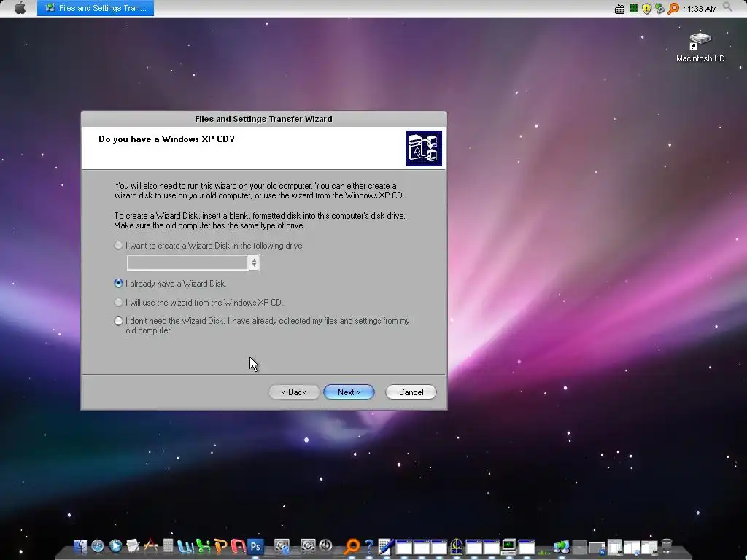Launch the orange PowerPoint 'P' dock icon
Screen dimensions: 747x560
coord(221,546)
